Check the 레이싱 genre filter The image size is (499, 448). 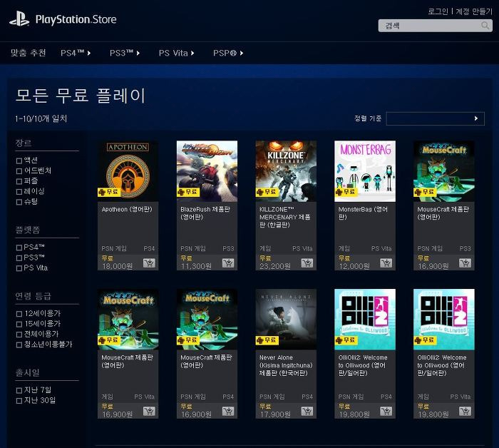click(x=19, y=192)
